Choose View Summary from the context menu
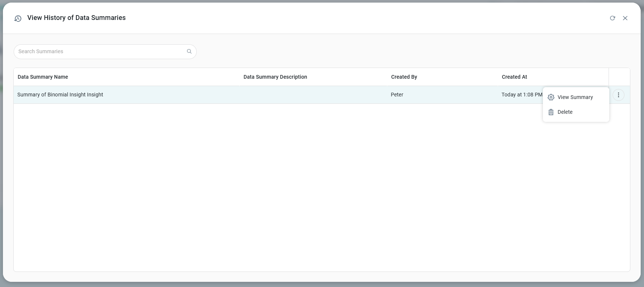Screen dimensions: 644x287 (x=575, y=97)
